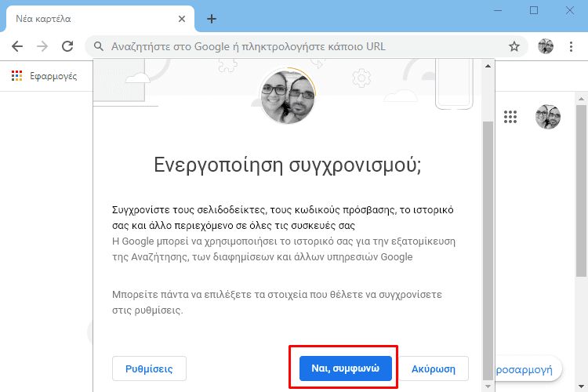Close the Νέα καρτέλα tab

182,19
